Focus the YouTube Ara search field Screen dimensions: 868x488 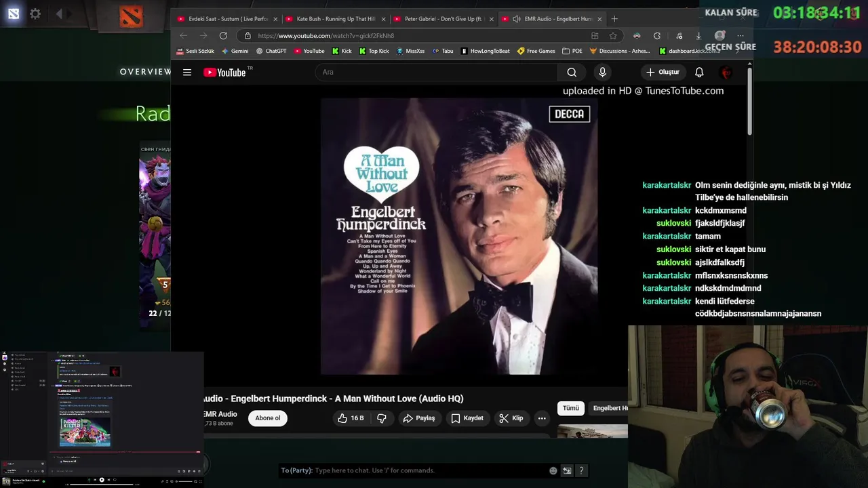436,73
